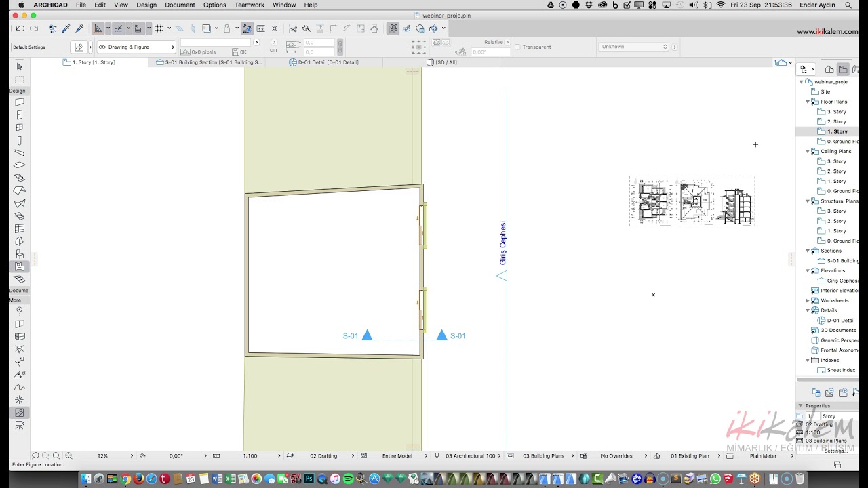Select the Window tool
This screenshot has width=868, height=488.
coord(19,127)
